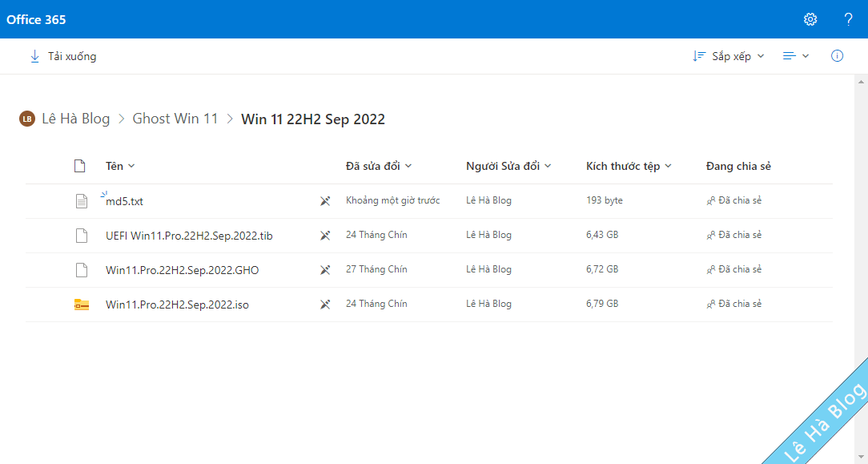Click the blank file icon of the GHO file
The height and width of the screenshot is (464, 868).
(81, 269)
